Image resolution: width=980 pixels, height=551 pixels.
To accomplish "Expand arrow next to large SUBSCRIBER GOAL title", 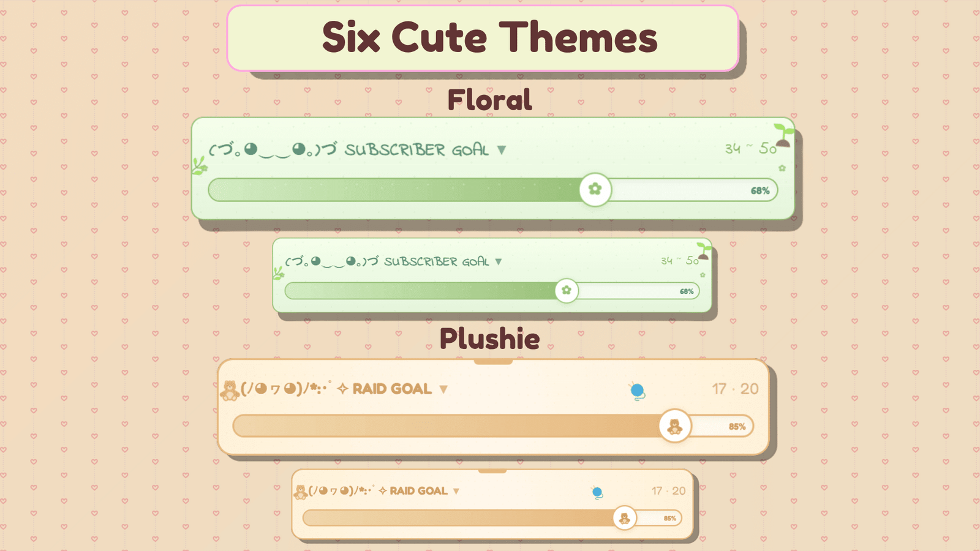I will [502, 150].
